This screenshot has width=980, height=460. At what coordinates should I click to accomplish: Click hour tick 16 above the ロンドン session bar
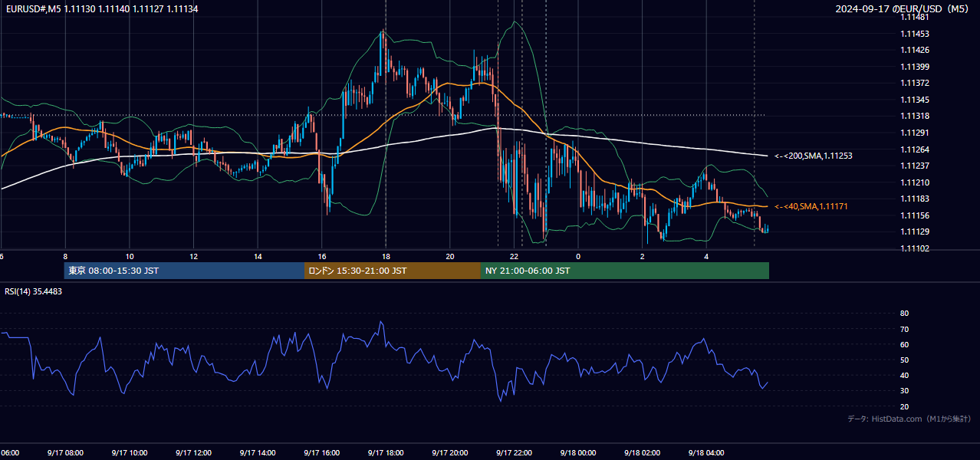pyautogui.click(x=322, y=256)
